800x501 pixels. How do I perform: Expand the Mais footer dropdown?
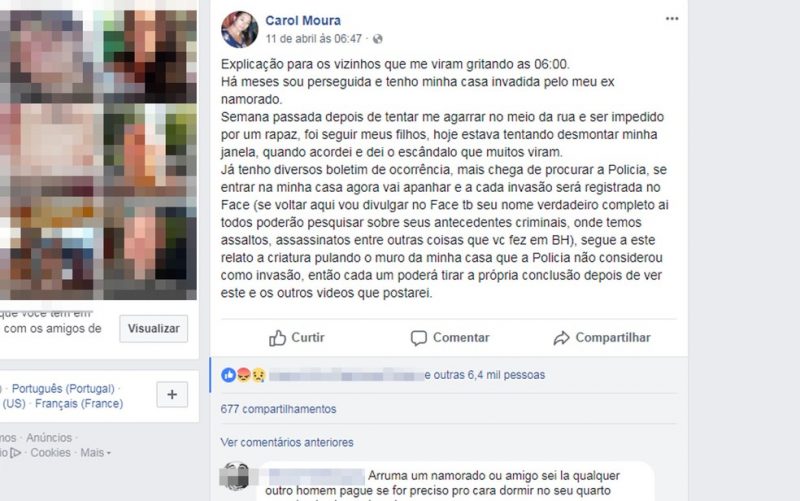click(95, 453)
